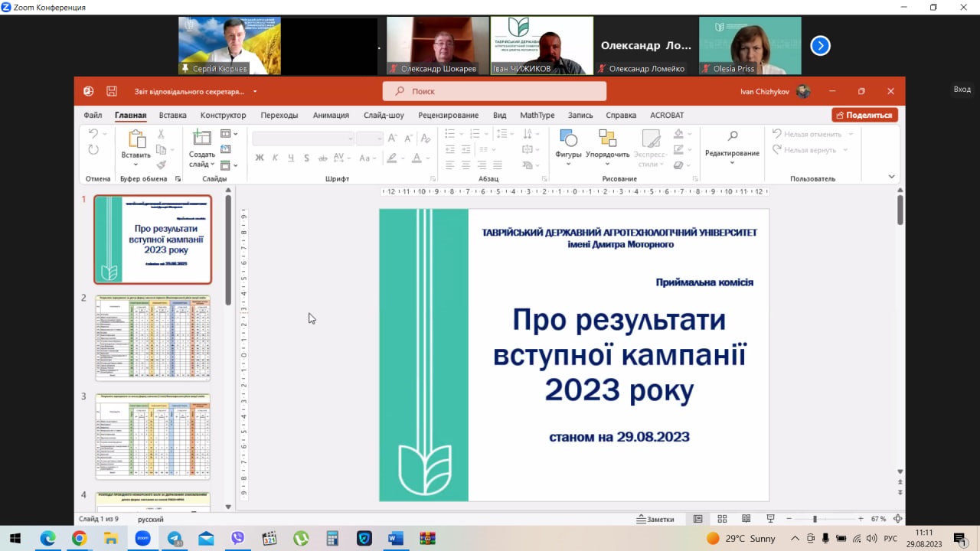Click the Format Painter brush icon
980x551 pixels.
point(161,165)
